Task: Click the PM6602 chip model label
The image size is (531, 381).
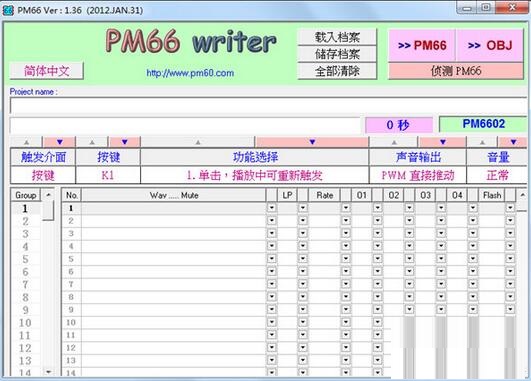Action: 483,124
